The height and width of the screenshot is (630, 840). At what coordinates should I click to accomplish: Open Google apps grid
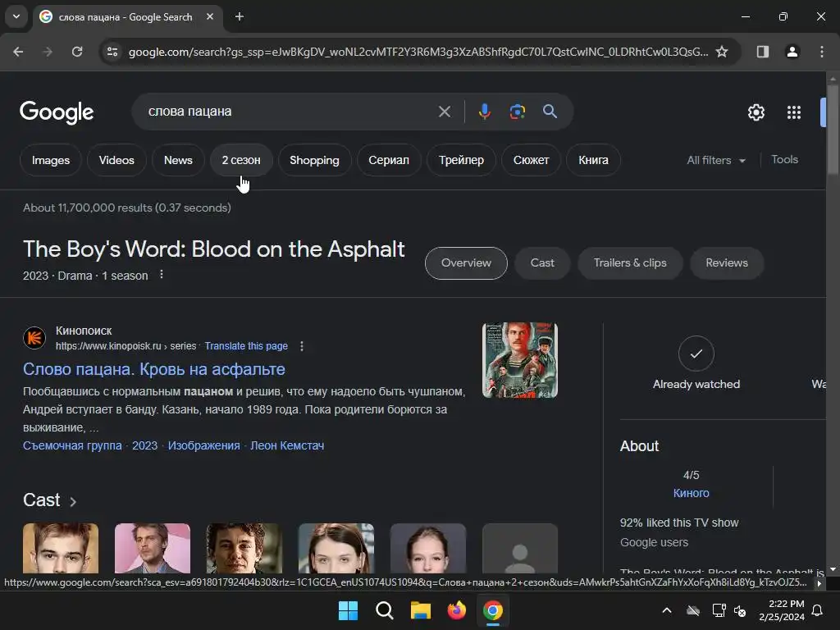click(x=794, y=112)
